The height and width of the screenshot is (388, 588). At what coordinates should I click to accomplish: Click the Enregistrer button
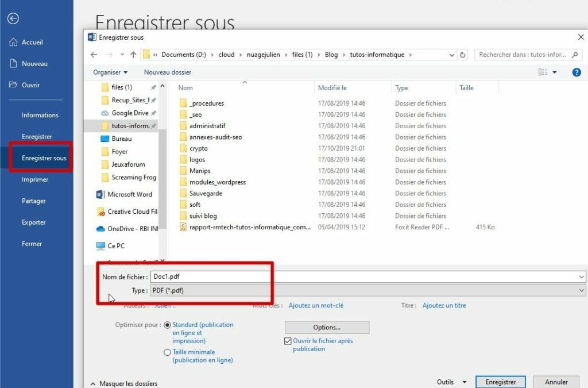point(500,381)
